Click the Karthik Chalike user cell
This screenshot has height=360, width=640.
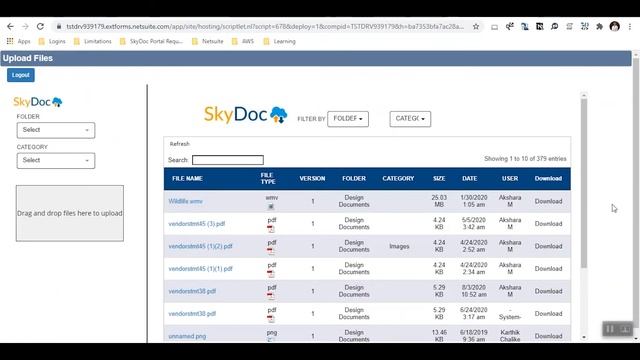tap(510, 336)
